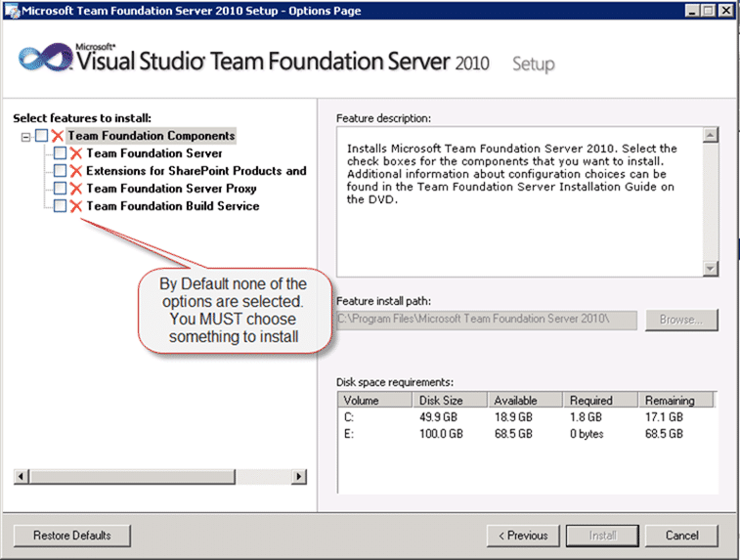Select Team Foundation Server Proxy tree item
740x560 pixels.
tap(171, 189)
